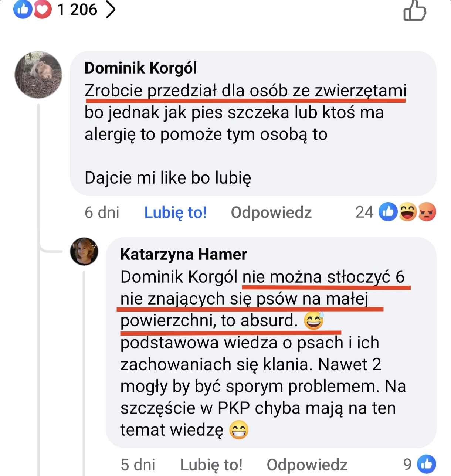Viewport: 451px width, 476px height.
Task: Click the Dominik Korgól author name
Action: tap(140, 68)
